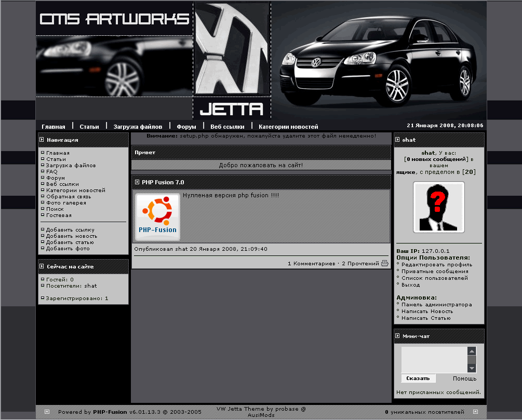Open the 0 новых сообщений inbox link
Screen dimensions: 522x420
(436, 159)
